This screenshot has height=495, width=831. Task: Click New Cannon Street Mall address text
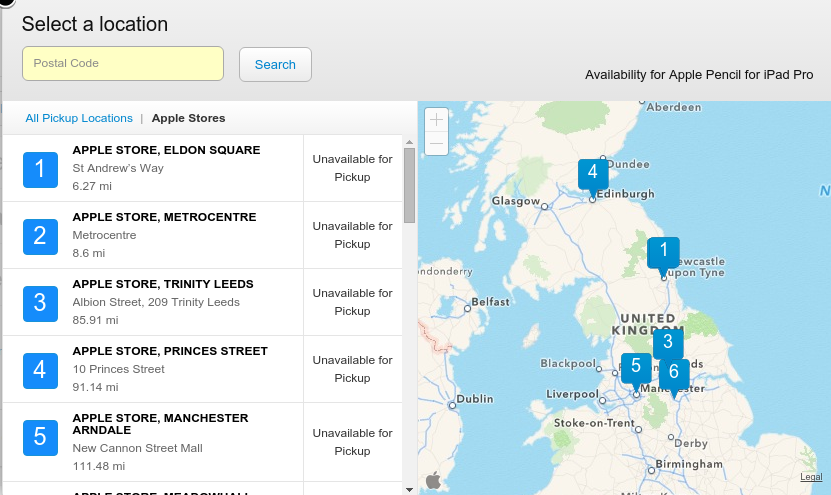point(137,448)
